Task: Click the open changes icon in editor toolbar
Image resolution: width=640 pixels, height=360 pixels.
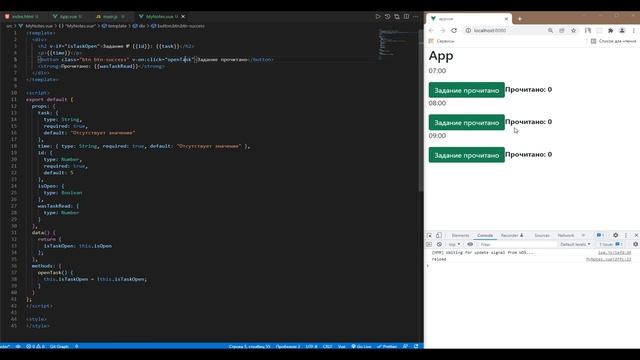Action: click(x=397, y=16)
